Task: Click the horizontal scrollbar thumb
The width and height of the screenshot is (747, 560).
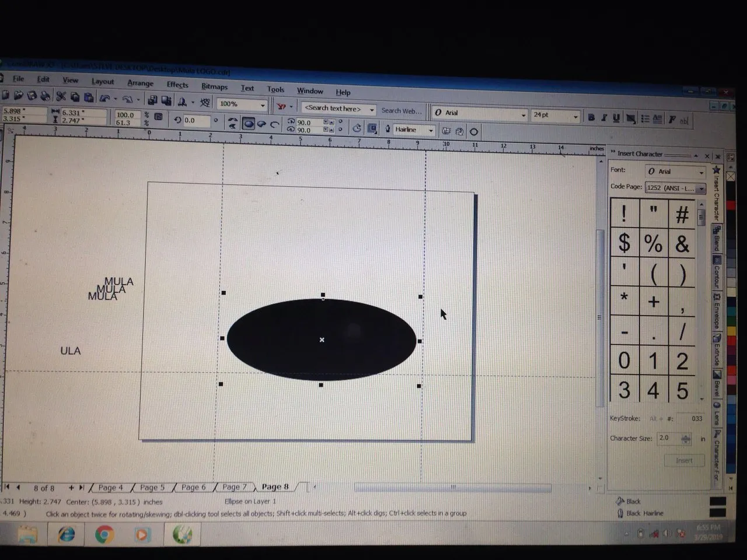Action: (452, 488)
